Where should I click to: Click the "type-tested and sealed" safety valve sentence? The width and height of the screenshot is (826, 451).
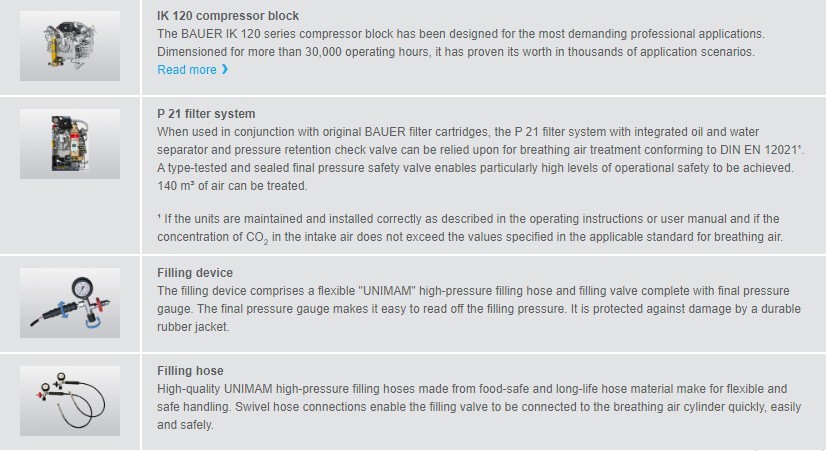pyautogui.click(x=475, y=168)
